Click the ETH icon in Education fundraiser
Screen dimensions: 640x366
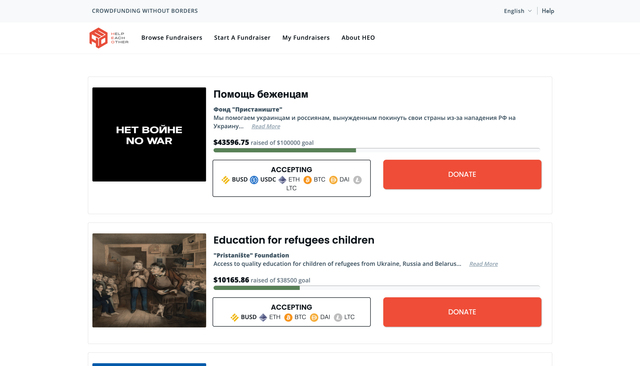tap(263, 317)
